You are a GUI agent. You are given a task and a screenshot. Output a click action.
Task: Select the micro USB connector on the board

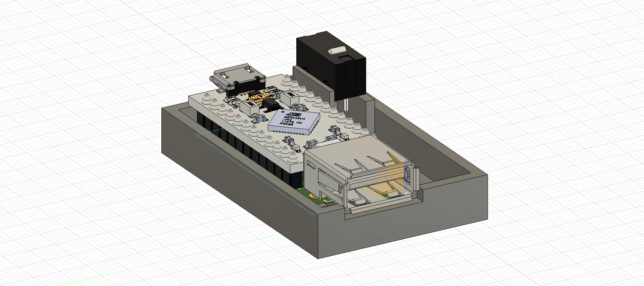pos(238,79)
